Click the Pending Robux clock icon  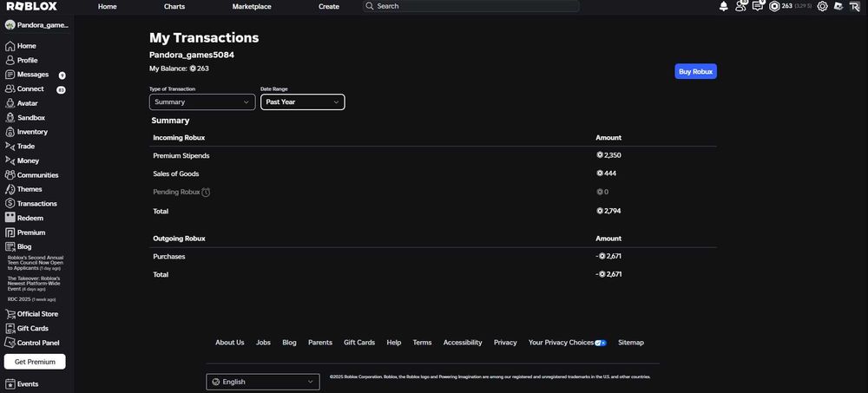(206, 192)
